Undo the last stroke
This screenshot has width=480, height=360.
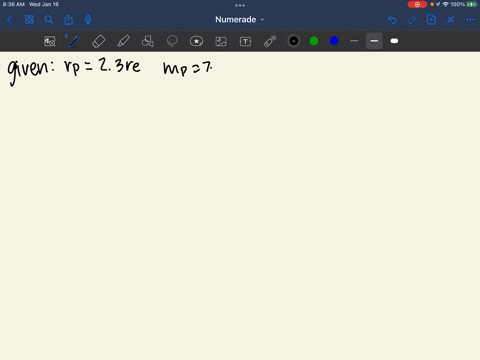[392, 20]
